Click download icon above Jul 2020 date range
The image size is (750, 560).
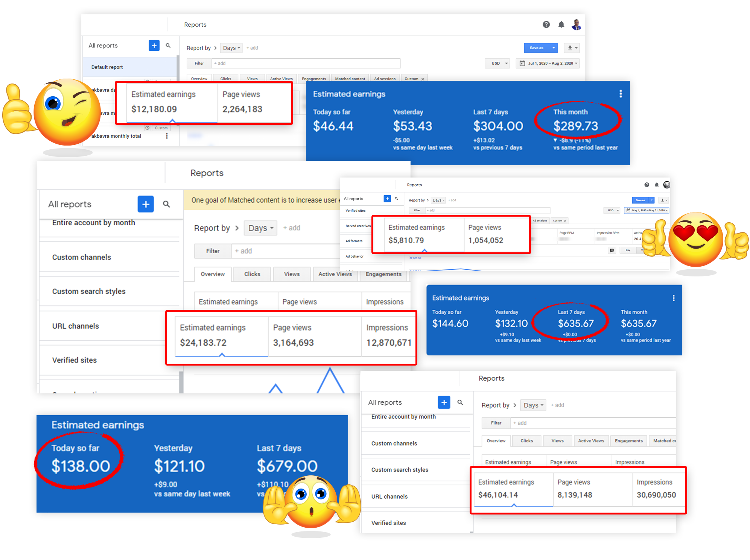tap(570, 48)
